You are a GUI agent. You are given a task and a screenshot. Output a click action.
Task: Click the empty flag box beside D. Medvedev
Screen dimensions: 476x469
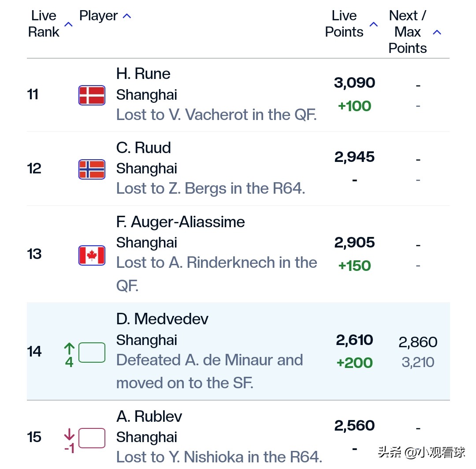92,352
